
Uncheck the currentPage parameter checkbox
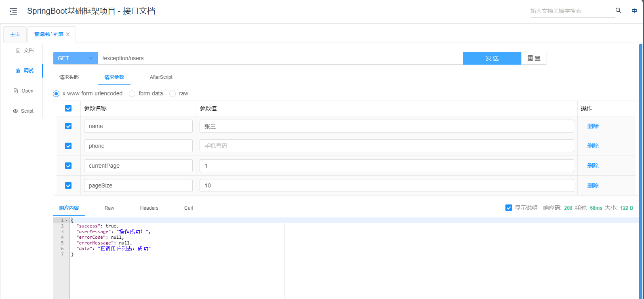coord(68,166)
